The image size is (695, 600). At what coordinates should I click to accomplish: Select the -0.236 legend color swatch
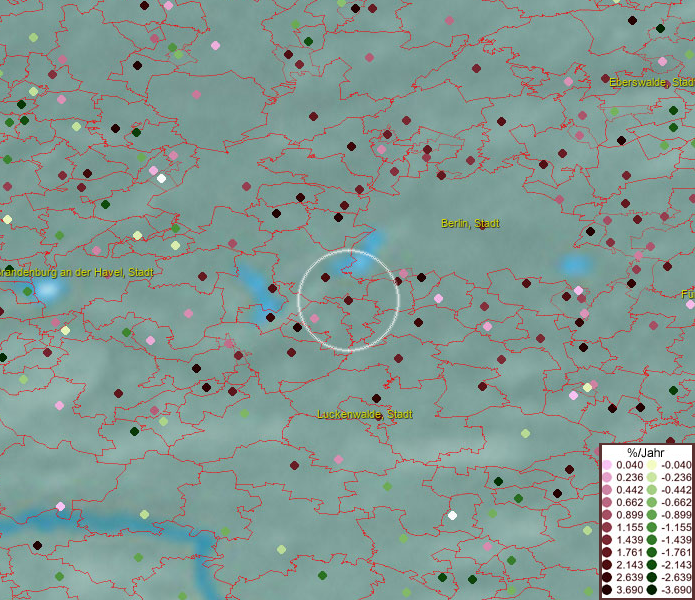point(652,477)
